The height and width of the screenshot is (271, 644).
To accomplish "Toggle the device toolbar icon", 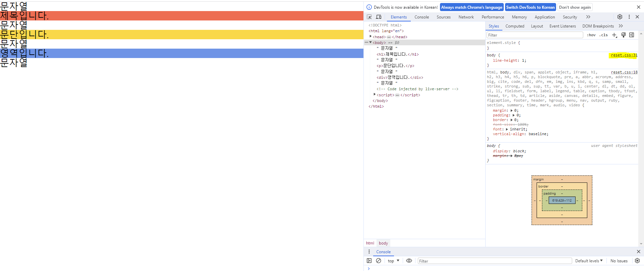I will (x=379, y=17).
